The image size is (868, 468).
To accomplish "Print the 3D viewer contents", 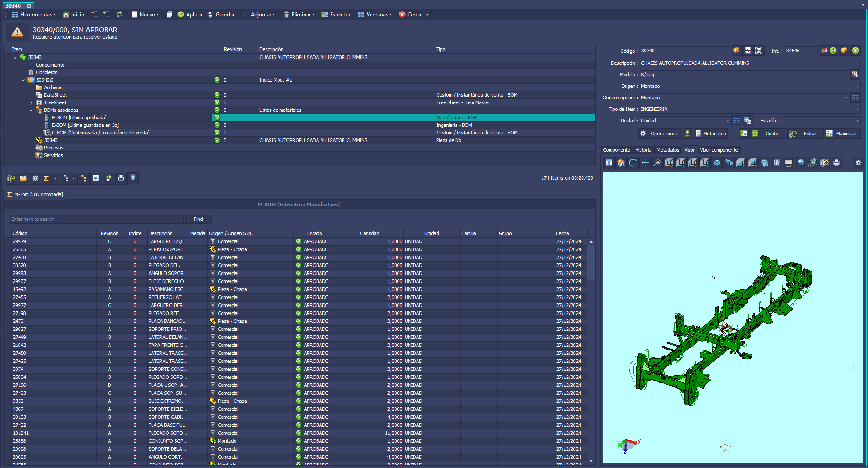I will pos(837,163).
